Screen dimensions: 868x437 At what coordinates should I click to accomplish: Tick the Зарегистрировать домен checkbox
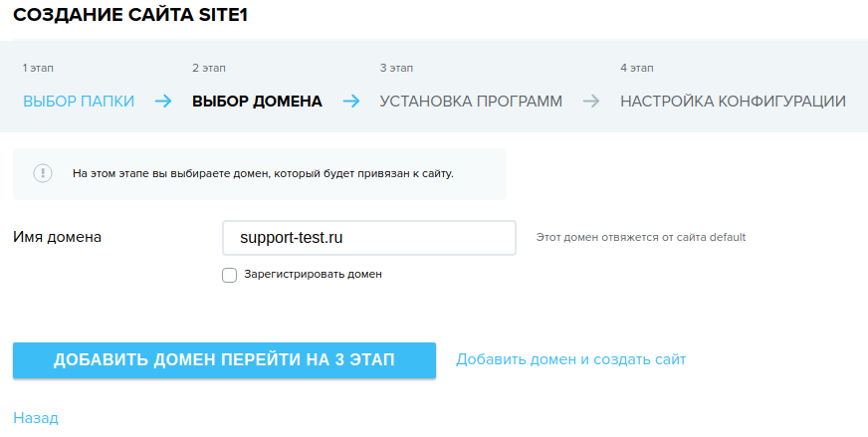pos(229,275)
